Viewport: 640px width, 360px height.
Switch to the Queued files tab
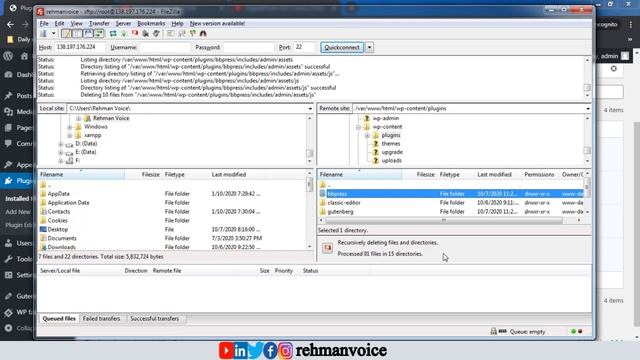pyautogui.click(x=59, y=319)
